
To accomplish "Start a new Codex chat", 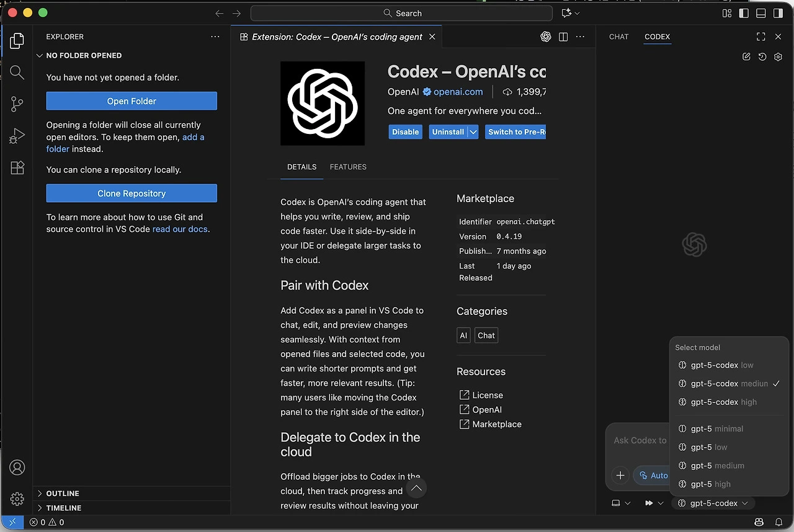I will (746, 56).
